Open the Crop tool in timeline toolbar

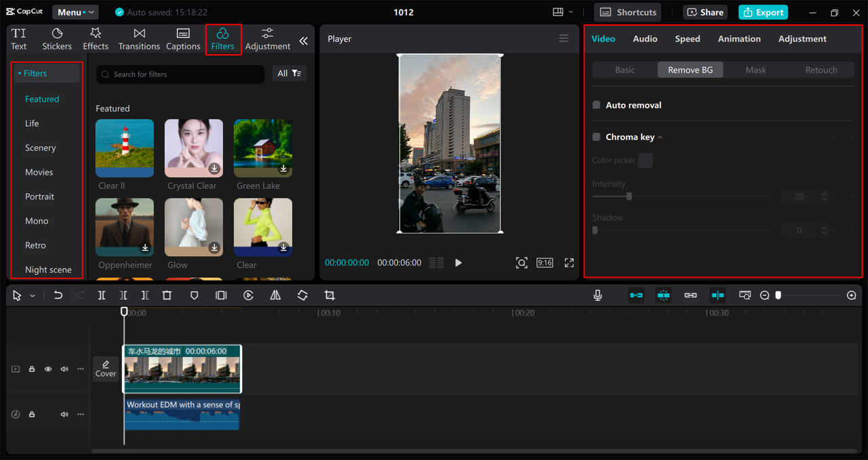pos(330,295)
